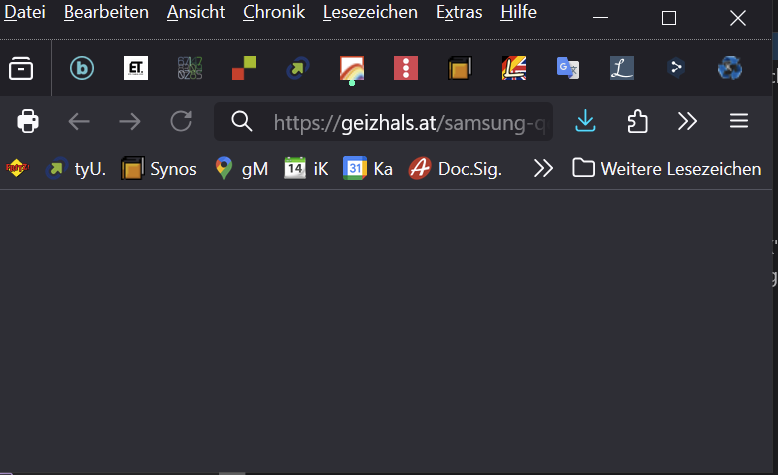Image resolution: width=778 pixels, height=475 pixels.
Task: Select the pinned ET tab
Action: 136,68
